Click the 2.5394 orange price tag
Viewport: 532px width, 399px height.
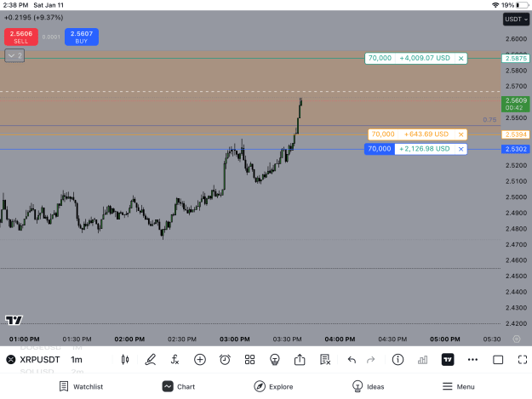pos(516,134)
